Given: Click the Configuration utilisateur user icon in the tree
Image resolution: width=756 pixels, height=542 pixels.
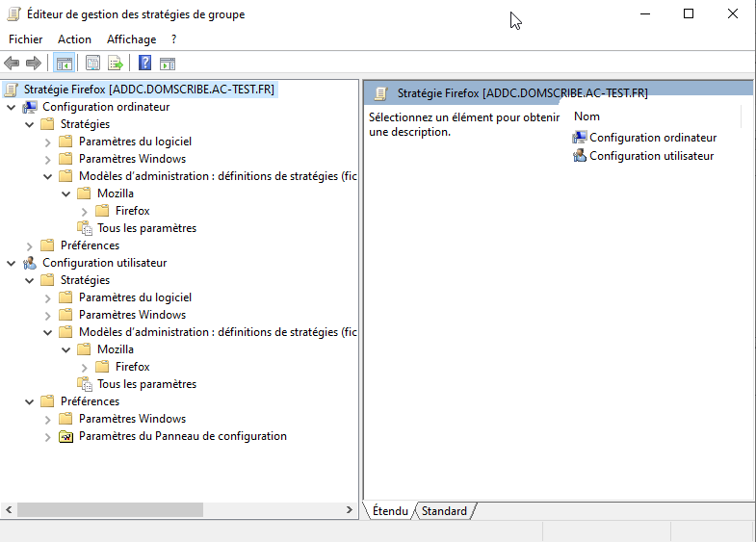Looking at the screenshot, I should click(30, 263).
